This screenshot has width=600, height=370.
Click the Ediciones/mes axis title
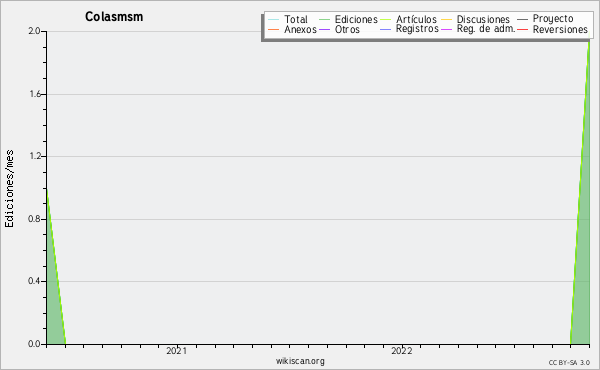click(x=9, y=189)
